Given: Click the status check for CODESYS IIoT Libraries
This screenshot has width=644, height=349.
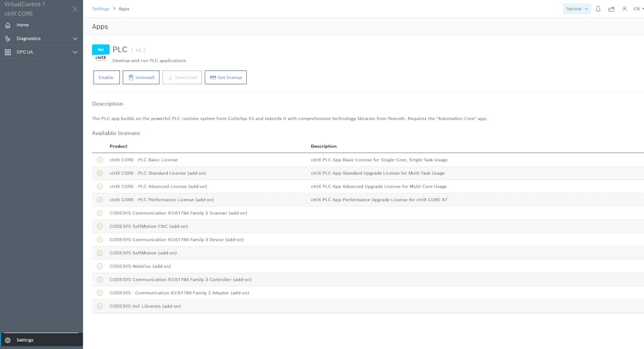Looking at the screenshot, I should click(x=99, y=306).
